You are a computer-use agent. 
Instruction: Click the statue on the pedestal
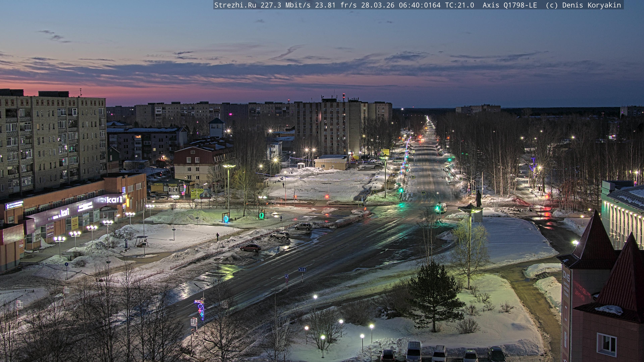(478, 199)
